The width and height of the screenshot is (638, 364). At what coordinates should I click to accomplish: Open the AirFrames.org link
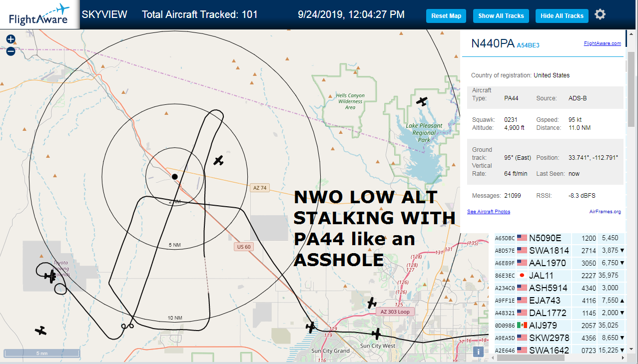click(x=605, y=212)
